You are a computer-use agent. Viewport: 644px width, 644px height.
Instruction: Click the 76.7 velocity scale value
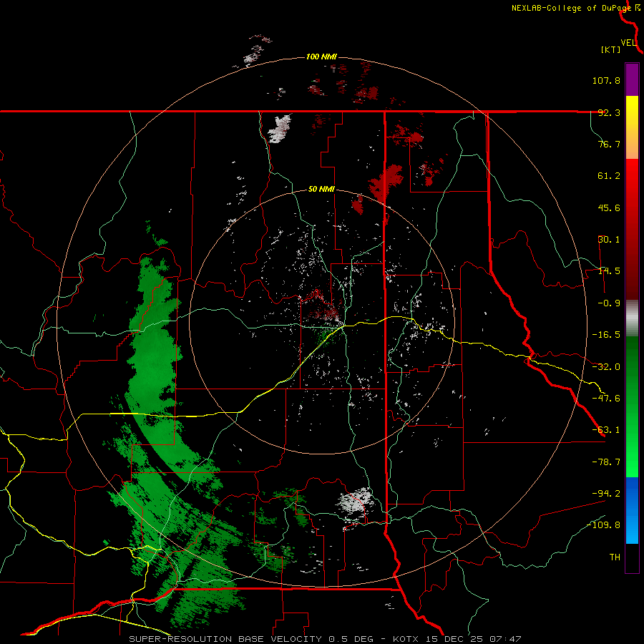point(609,144)
